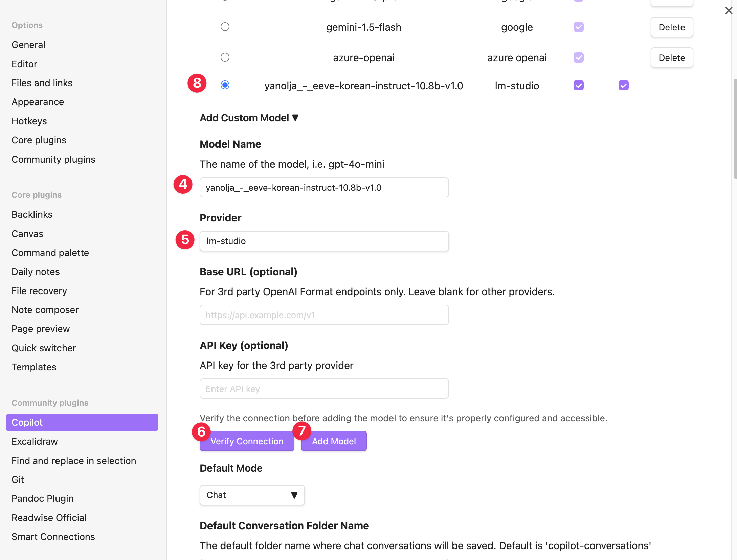
Task: Select the gemini-1.5-flash radio button
Action: coord(225,27)
